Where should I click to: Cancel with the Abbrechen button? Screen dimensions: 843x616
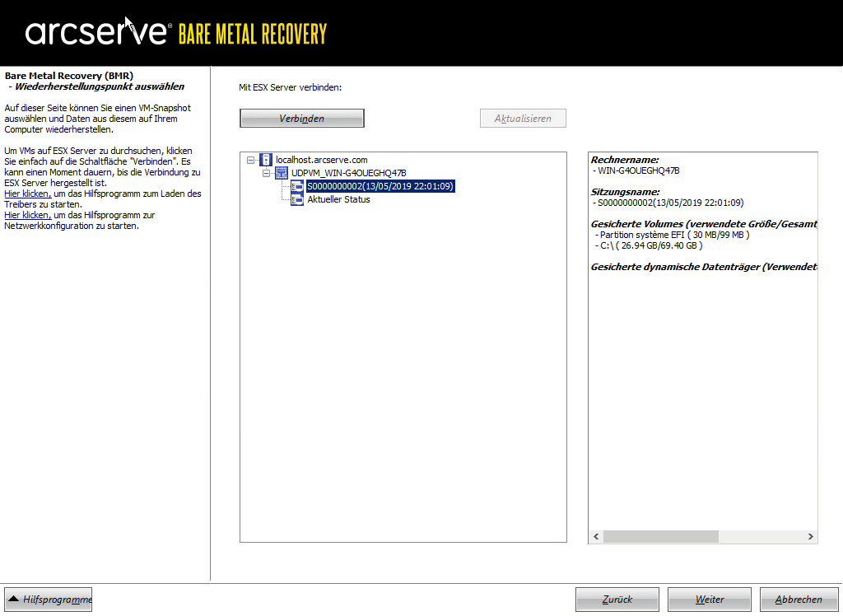tap(799, 600)
